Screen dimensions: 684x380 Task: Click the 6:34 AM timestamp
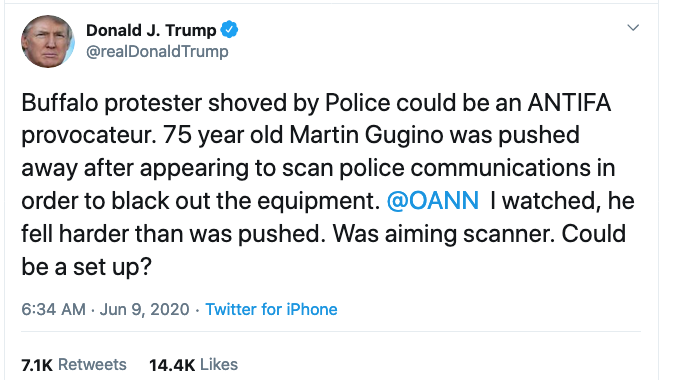pyautogui.click(x=53, y=309)
